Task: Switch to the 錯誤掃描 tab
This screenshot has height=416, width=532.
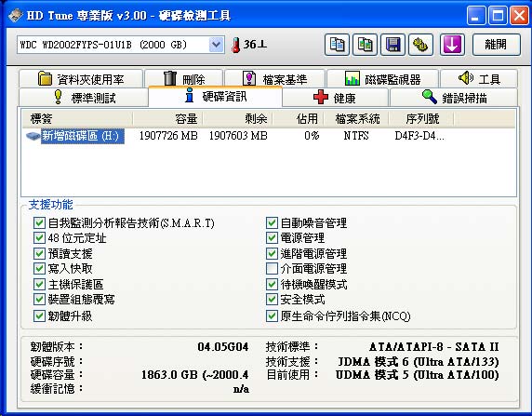Action: click(454, 98)
